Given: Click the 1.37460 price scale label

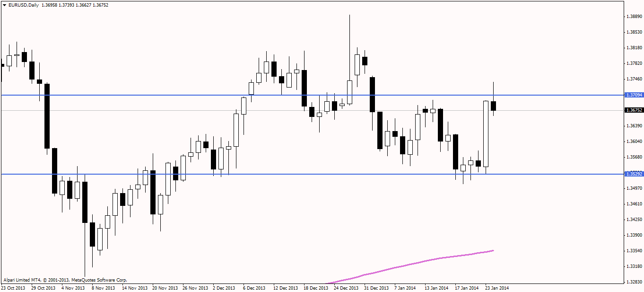Looking at the screenshot, I should click(634, 79).
